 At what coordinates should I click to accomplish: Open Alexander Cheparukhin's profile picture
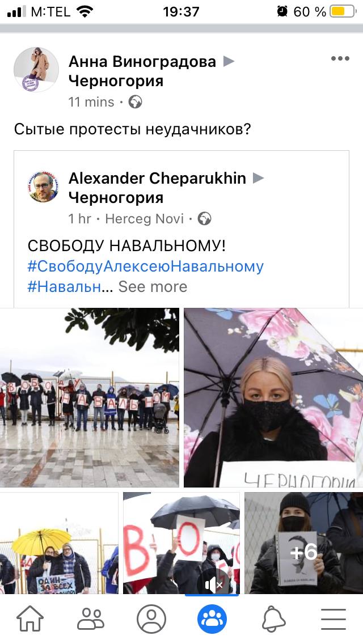point(43,187)
